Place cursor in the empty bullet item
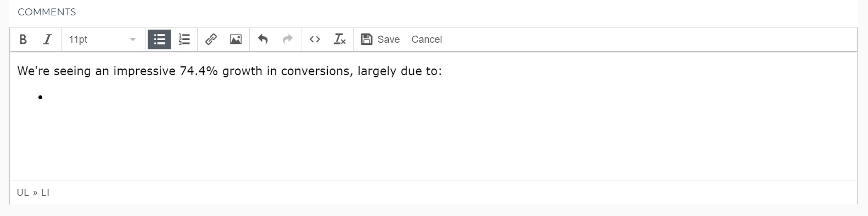Image resolution: width=868 pixels, height=216 pixels. tap(220, 98)
